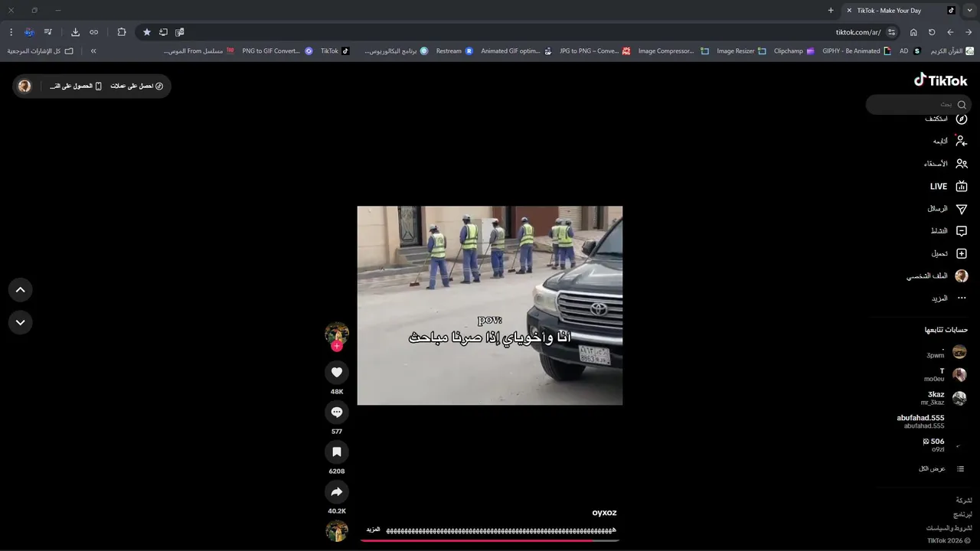
Task: Open site information tune icon
Action: tap(891, 32)
